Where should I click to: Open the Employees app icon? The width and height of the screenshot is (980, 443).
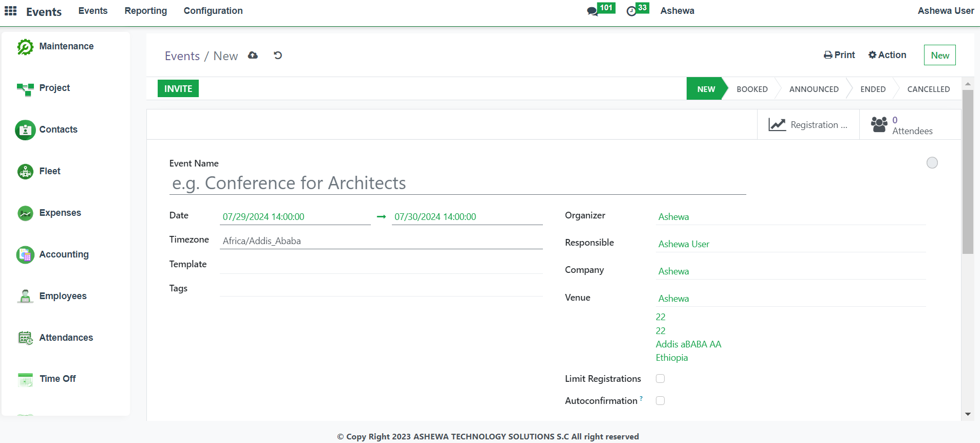pyautogui.click(x=25, y=297)
